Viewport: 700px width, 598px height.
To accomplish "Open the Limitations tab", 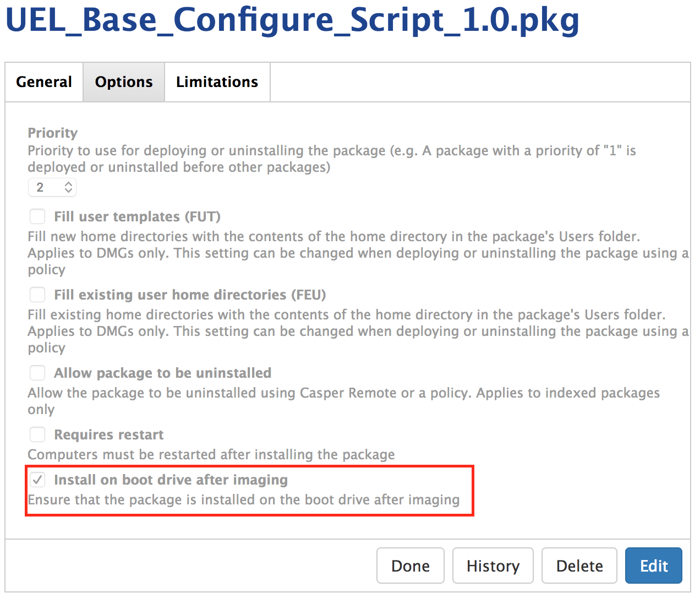I will 217,82.
